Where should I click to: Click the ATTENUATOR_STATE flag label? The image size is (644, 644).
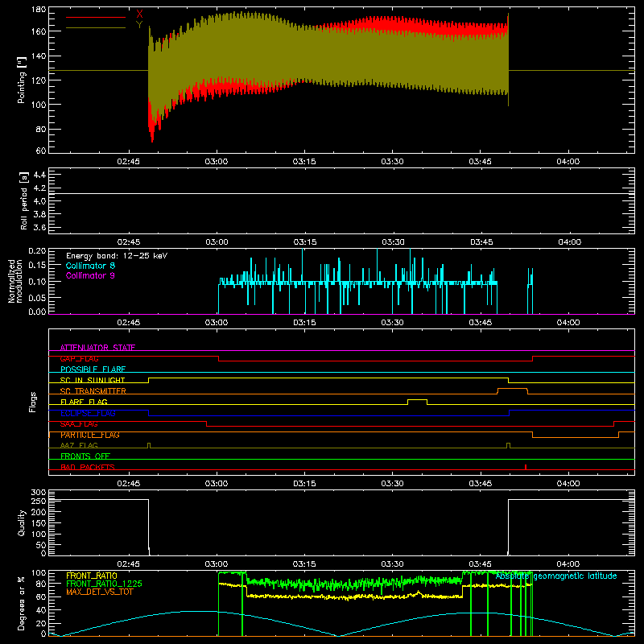97,348
